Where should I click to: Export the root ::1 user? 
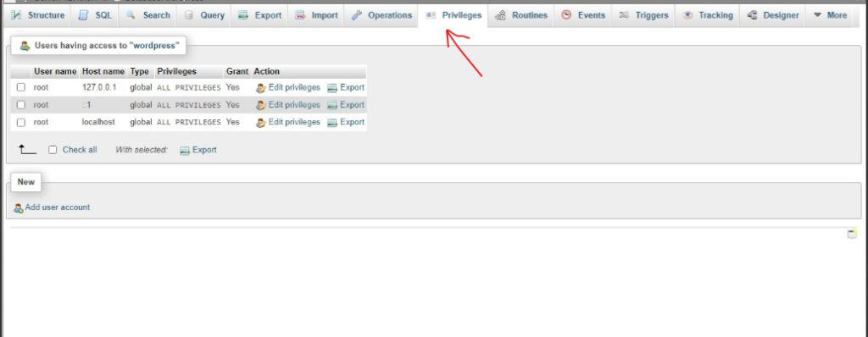click(x=346, y=105)
